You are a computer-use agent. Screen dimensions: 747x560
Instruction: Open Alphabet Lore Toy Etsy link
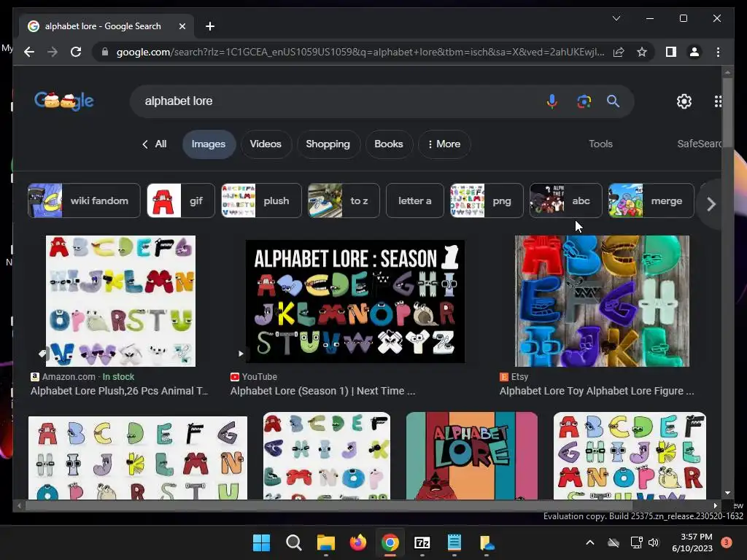pyautogui.click(x=597, y=391)
